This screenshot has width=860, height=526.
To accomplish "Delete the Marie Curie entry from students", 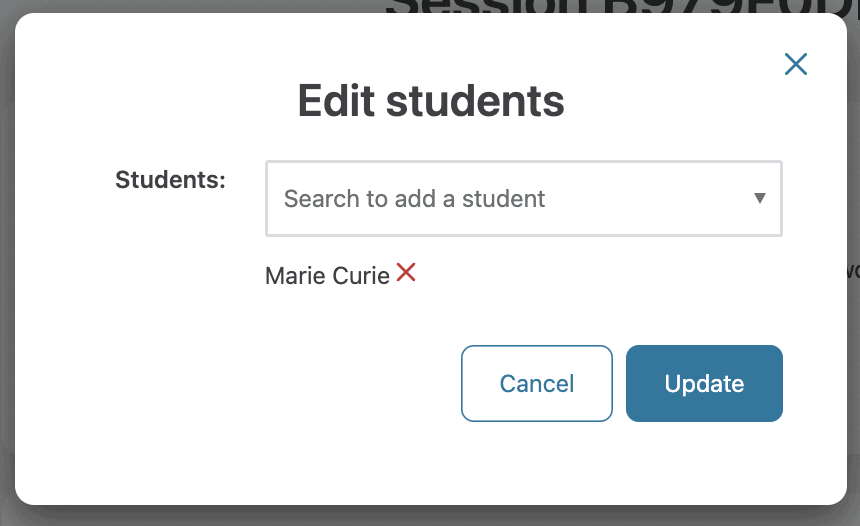I will point(406,272).
